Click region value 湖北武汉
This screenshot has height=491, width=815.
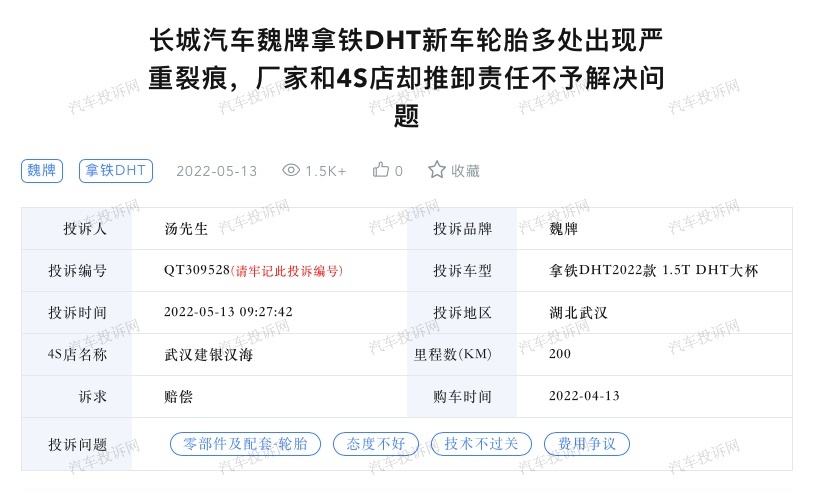(579, 313)
